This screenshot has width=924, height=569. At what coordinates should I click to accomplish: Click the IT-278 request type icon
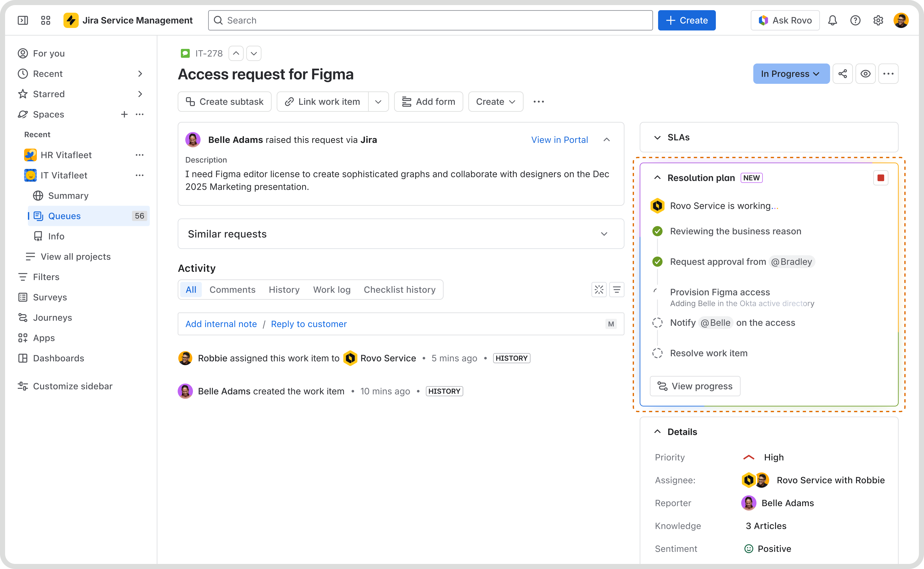tap(185, 53)
